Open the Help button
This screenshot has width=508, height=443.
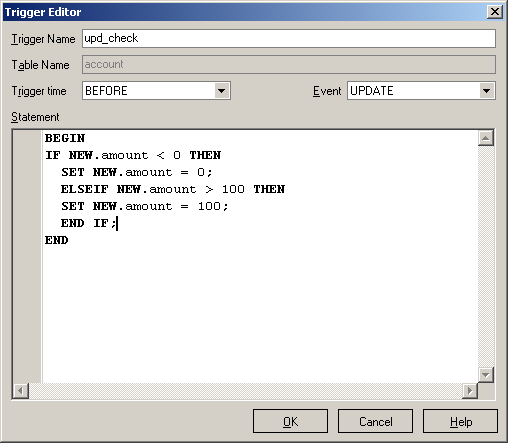point(460,421)
